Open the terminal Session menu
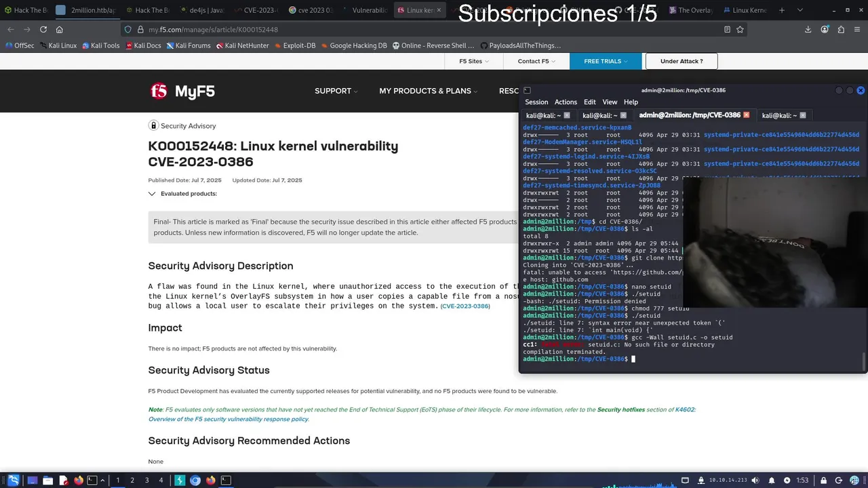This screenshot has width=868, height=488. pos(536,102)
